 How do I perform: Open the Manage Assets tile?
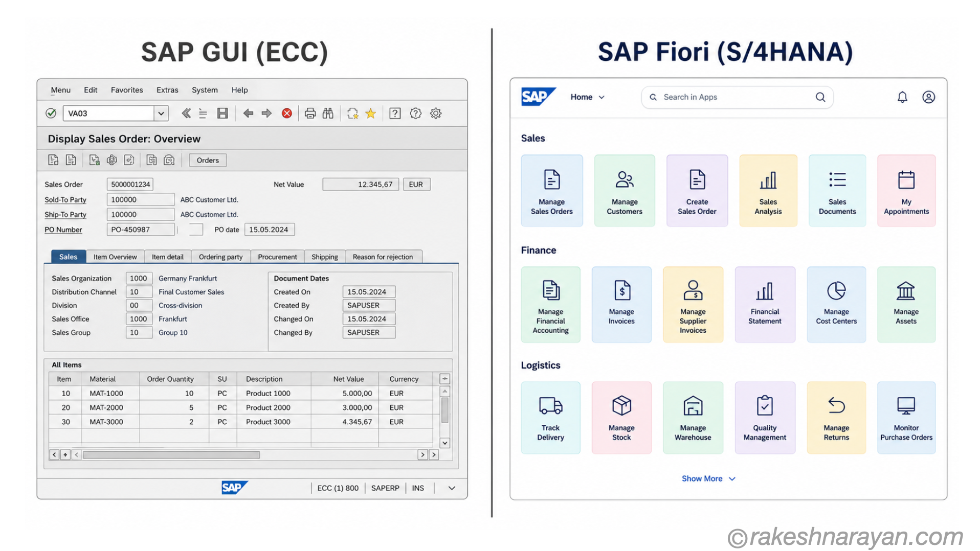tap(906, 305)
